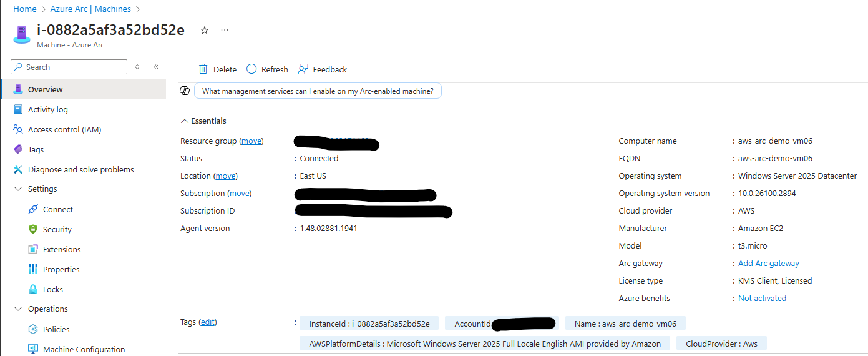868x356 pixels.
Task: Click the Add Arc gateway link
Action: click(x=768, y=264)
